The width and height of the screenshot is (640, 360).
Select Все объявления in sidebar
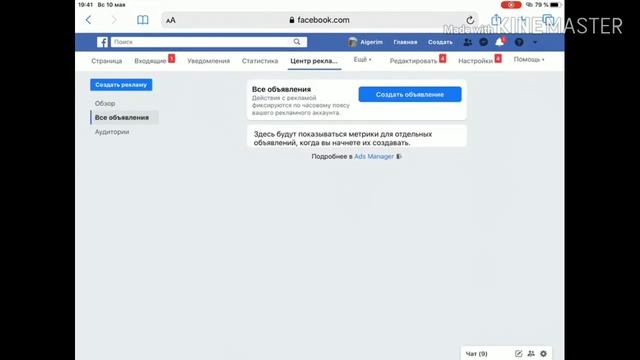[124, 118]
